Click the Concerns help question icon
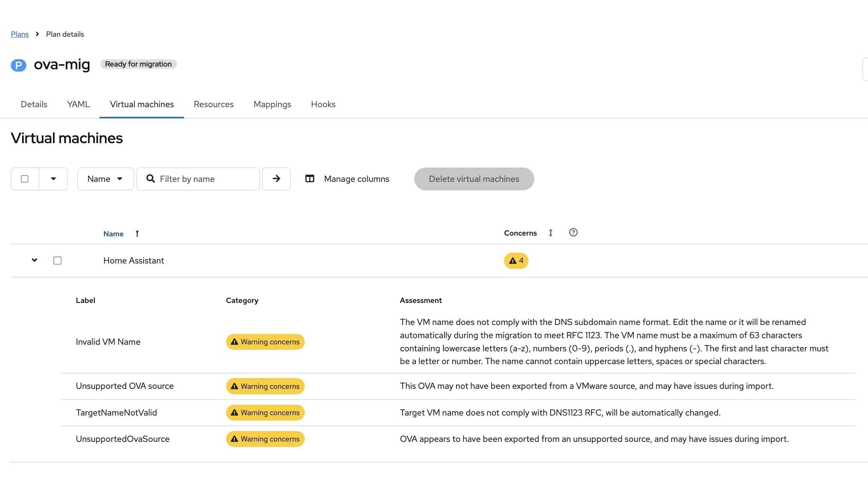The width and height of the screenshot is (868, 503). (x=573, y=233)
